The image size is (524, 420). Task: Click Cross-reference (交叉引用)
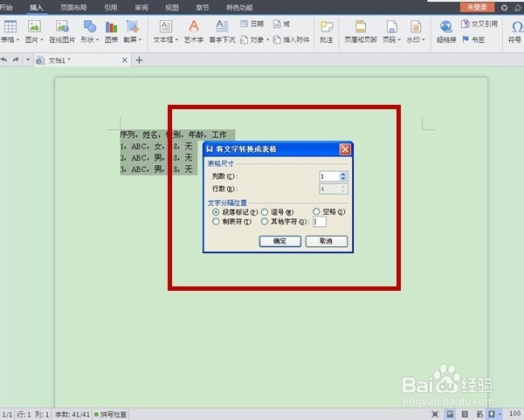tap(479, 24)
